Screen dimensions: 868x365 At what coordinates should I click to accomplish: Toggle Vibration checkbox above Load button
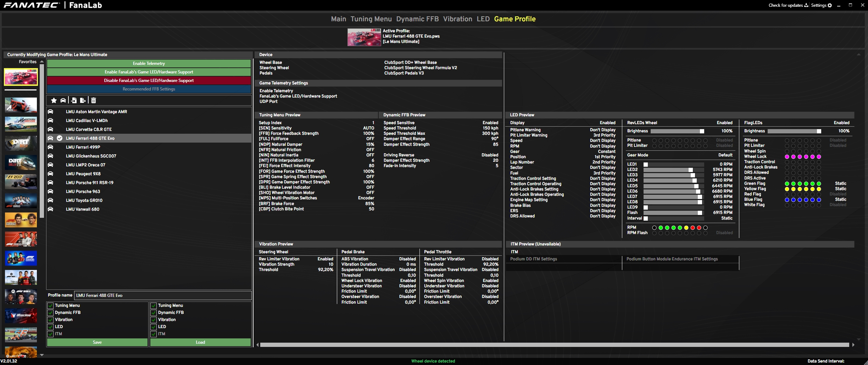154,320
